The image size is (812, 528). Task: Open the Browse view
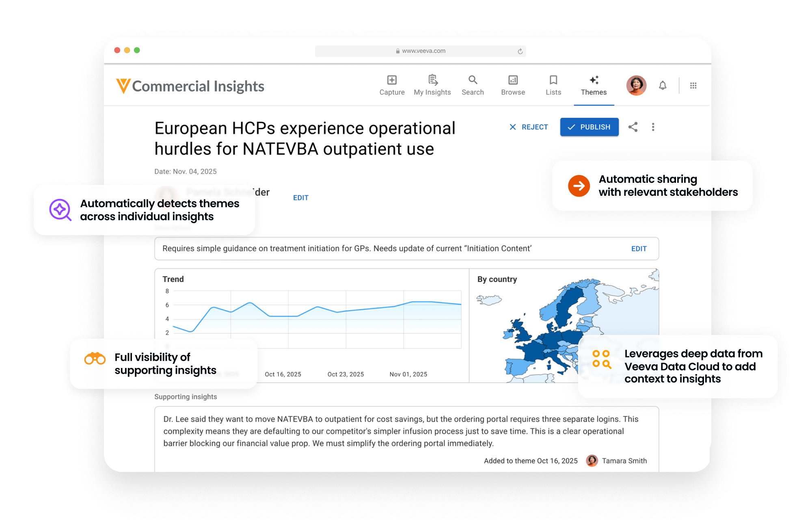coord(513,85)
